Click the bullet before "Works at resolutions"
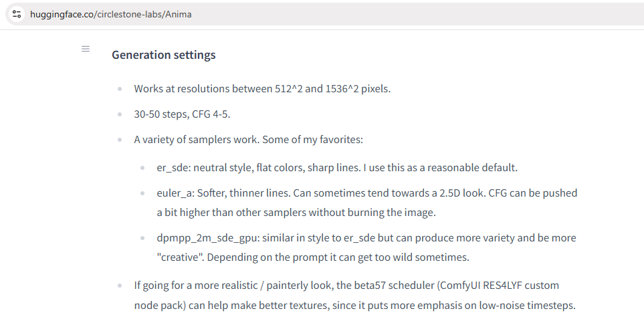Image resolution: width=644 pixels, height=321 pixels. 120,89
